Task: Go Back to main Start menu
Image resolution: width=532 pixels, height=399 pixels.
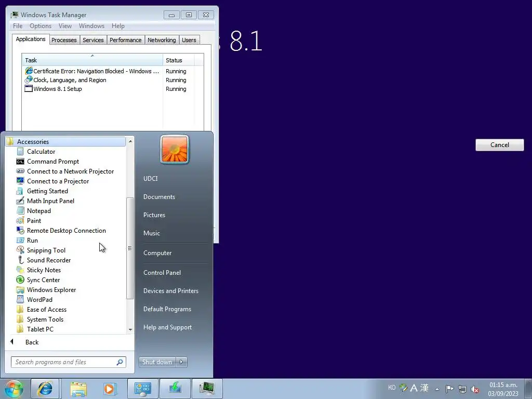Action: click(x=32, y=342)
